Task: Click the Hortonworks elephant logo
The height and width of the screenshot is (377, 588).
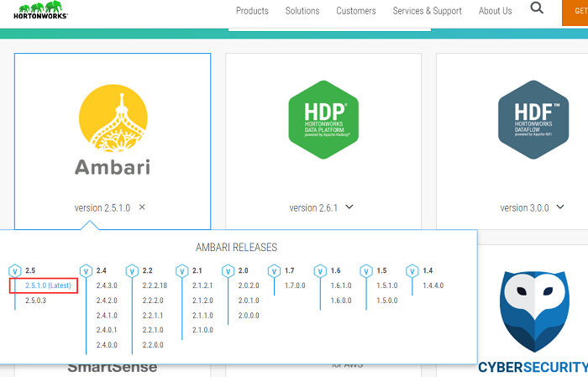Action: click(x=40, y=10)
